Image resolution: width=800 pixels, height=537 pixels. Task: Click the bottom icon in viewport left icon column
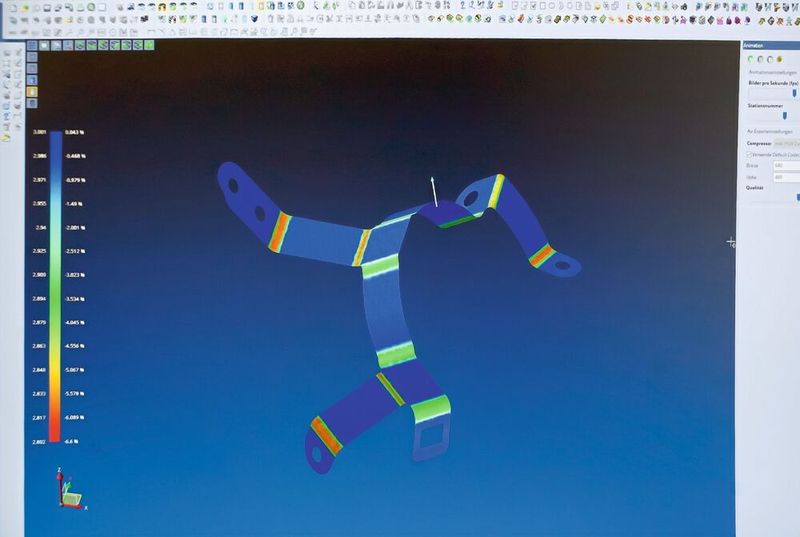click(x=32, y=103)
